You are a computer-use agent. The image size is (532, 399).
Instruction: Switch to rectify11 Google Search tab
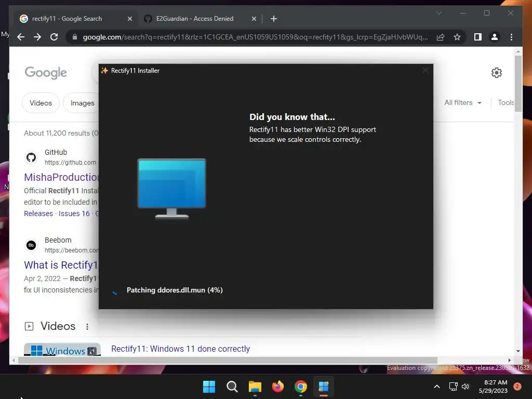(x=76, y=19)
